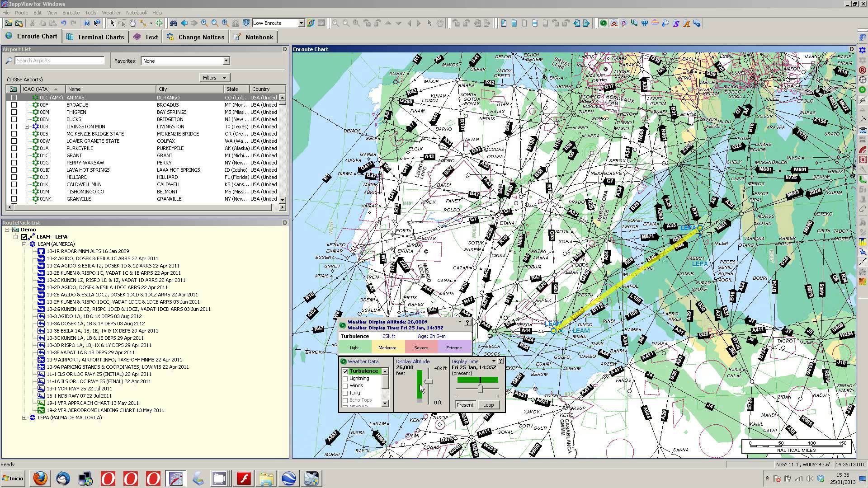Screen dimensions: 868x488
Task: Open the Google Earth taskbar icon
Action: click(289, 478)
